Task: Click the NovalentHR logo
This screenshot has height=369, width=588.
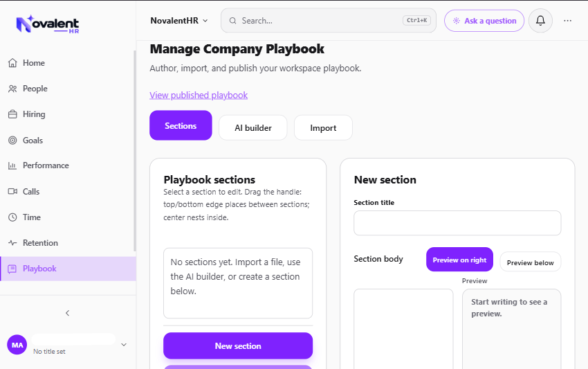Action: coord(48,24)
